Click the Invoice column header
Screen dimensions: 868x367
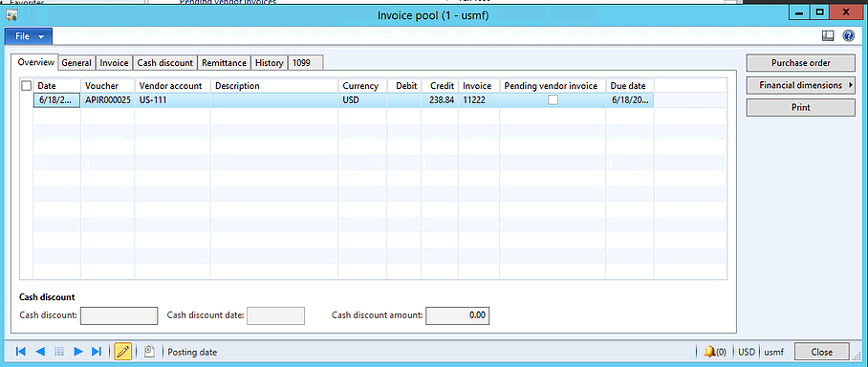pyautogui.click(x=479, y=86)
